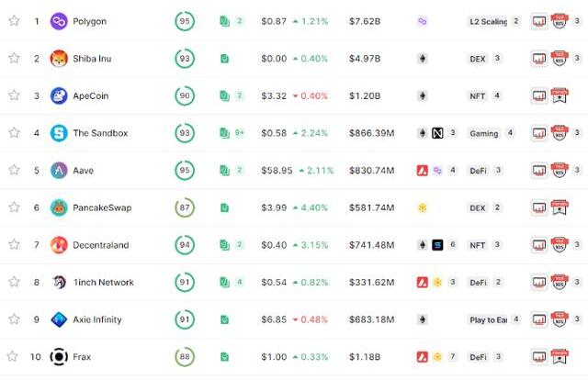Click the Shiba Inu dog logo
The height and width of the screenshot is (380, 588).
pyautogui.click(x=59, y=59)
